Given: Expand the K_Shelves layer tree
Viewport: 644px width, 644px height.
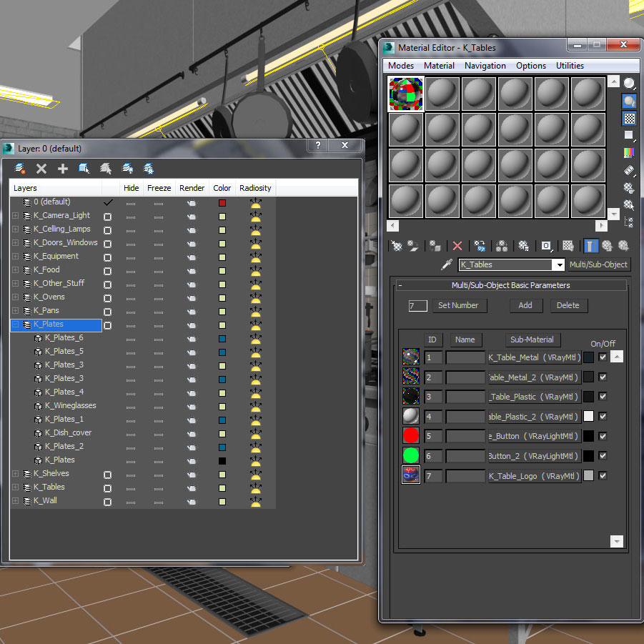Looking at the screenshot, I should point(16,473).
